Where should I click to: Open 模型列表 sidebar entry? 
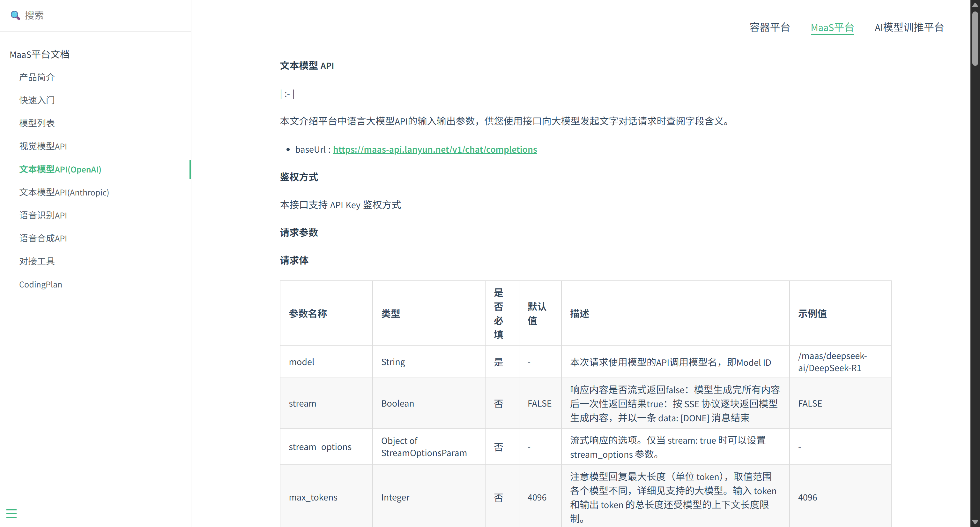click(37, 123)
